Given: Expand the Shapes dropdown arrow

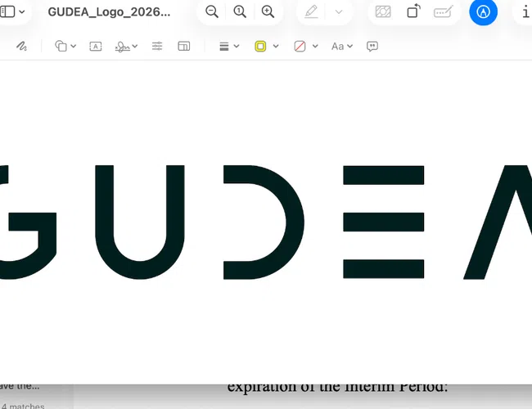Looking at the screenshot, I should coord(74,46).
